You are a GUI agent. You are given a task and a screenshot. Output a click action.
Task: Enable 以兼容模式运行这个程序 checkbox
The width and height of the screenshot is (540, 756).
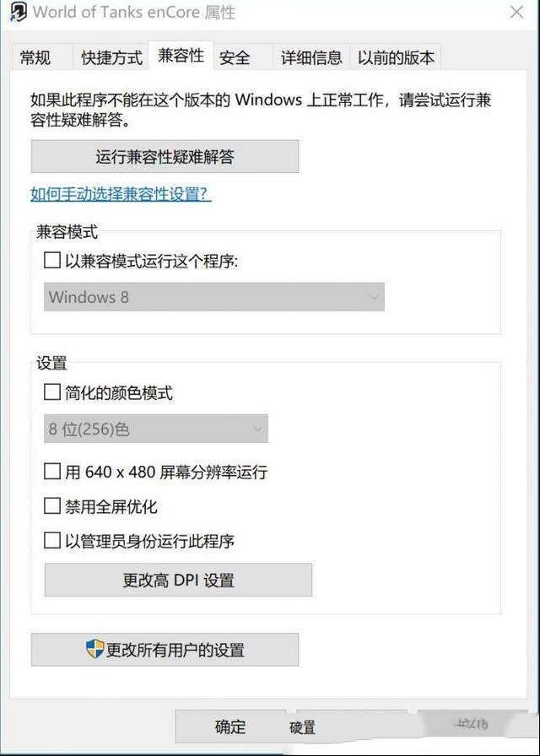click(x=52, y=261)
